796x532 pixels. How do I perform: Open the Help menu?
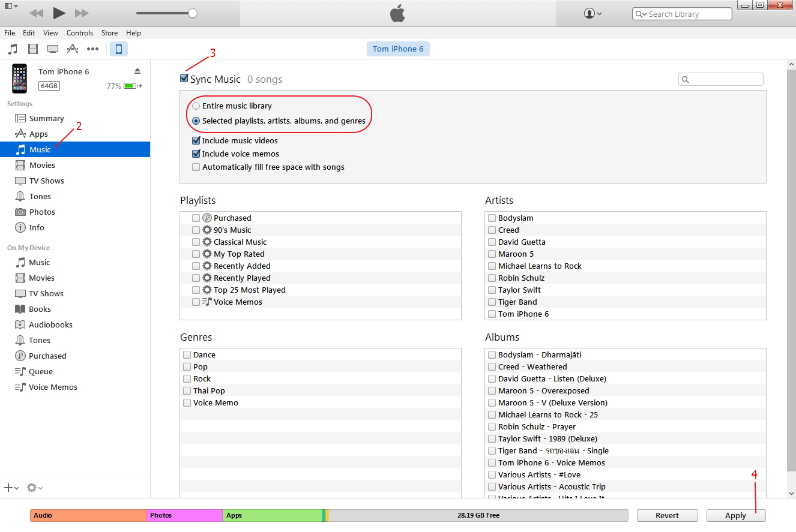tap(134, 33)
